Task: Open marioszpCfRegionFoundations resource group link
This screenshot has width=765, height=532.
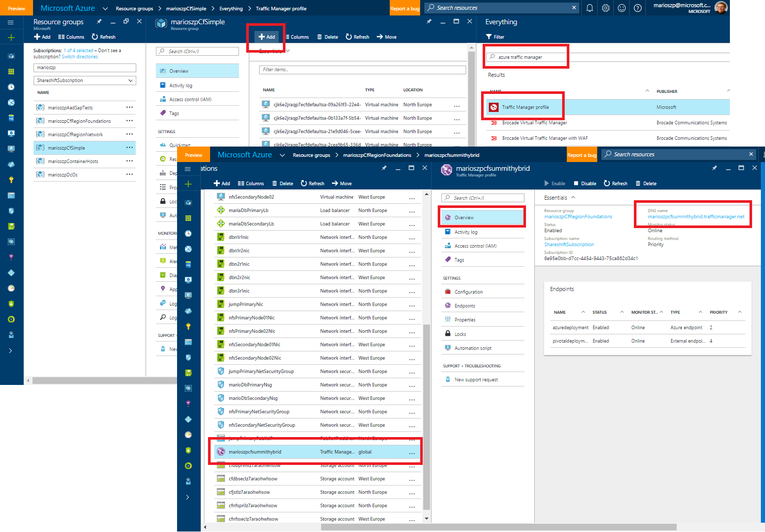Action: [x=578, y=217]
